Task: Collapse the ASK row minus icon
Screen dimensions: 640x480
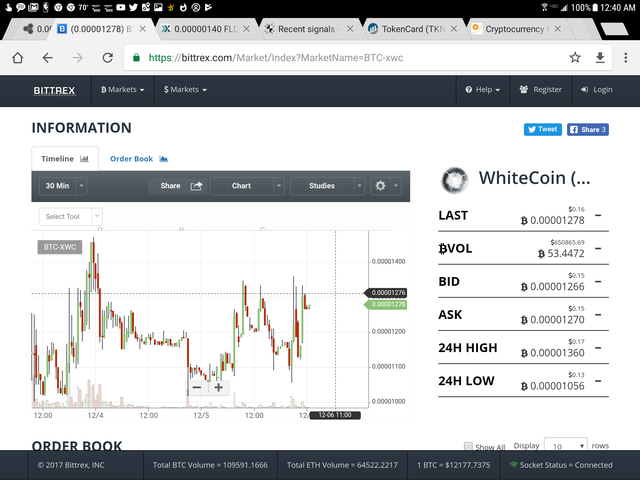Action: (598, 314)
